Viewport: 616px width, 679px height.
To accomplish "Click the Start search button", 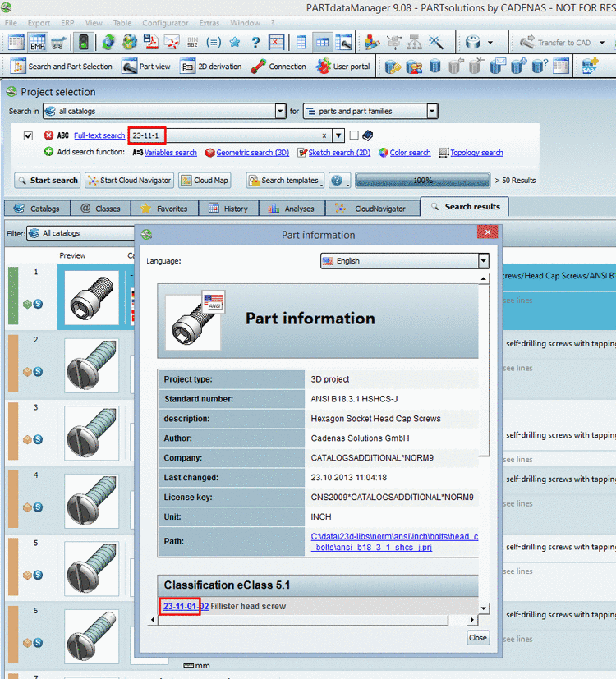I will pyautogui.click(x=47, y=180).
